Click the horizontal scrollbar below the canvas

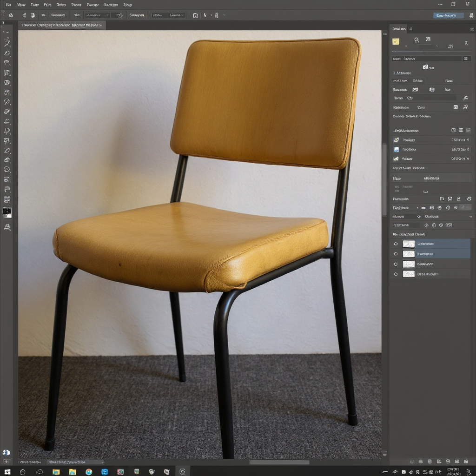279,462
